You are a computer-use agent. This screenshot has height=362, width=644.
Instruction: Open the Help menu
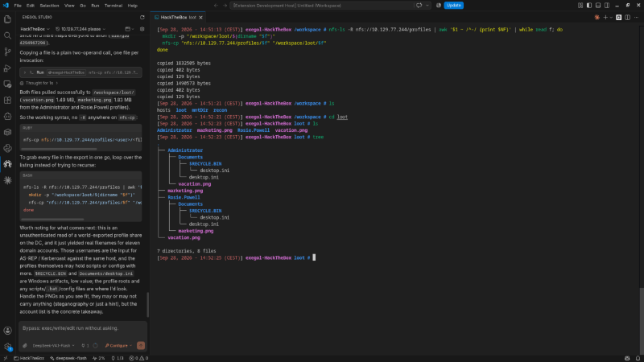click(132, 6)
